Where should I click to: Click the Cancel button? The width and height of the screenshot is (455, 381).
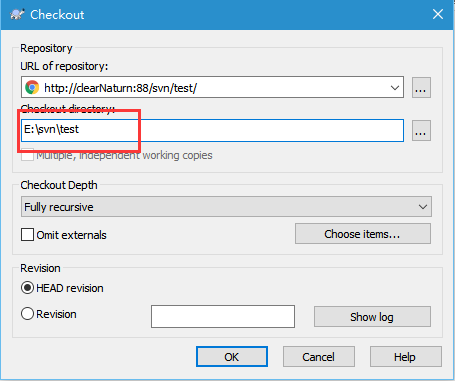[319, 357]
